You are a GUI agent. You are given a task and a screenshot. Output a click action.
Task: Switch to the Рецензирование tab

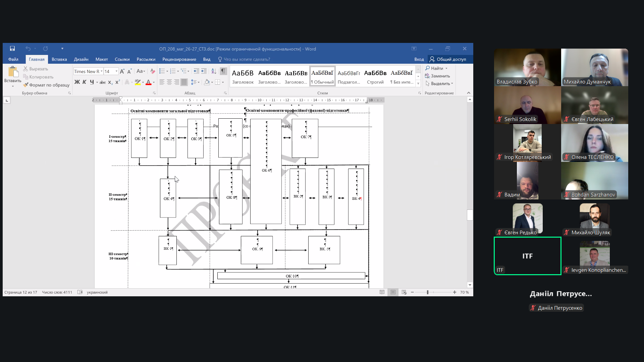[179, 59]
